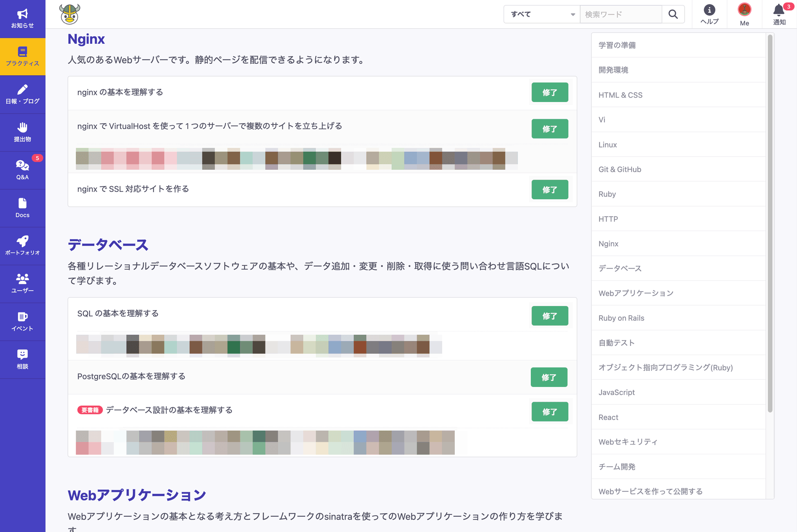Open the ユーザー list
797x532 pixels.
click(22, 283)
